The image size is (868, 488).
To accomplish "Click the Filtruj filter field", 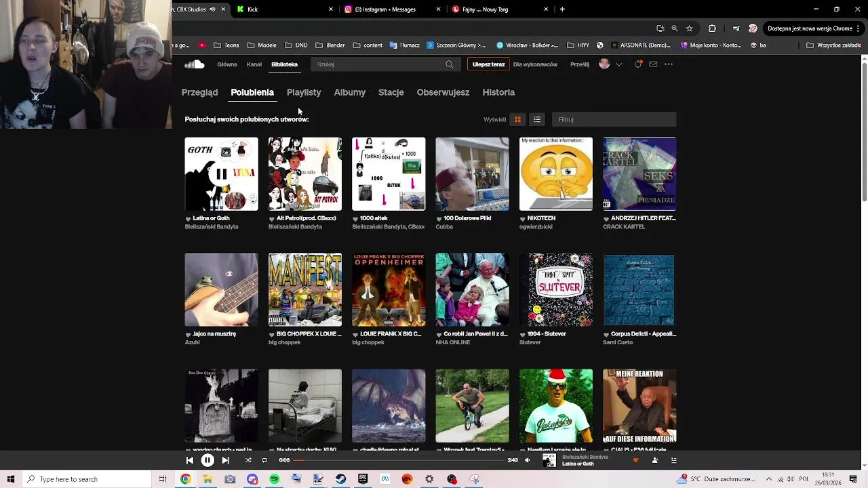I will pyautogui.click(x=614, y=119).
